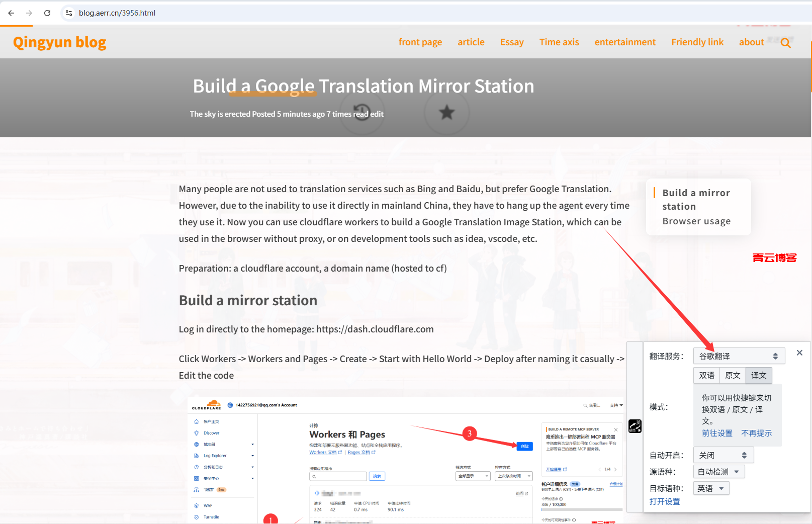Open site search with the magnifier icon
812x524 pixels.
(x=786, y=43)
